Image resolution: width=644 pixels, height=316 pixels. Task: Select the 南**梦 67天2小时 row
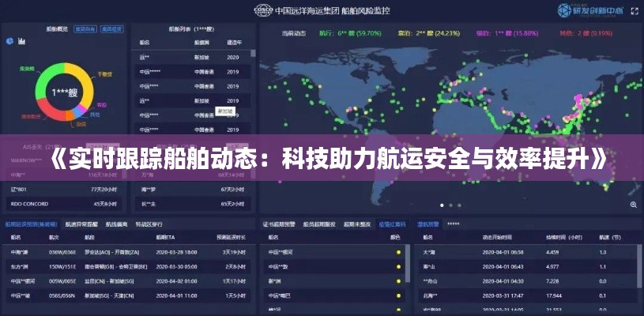pos(193,190)
